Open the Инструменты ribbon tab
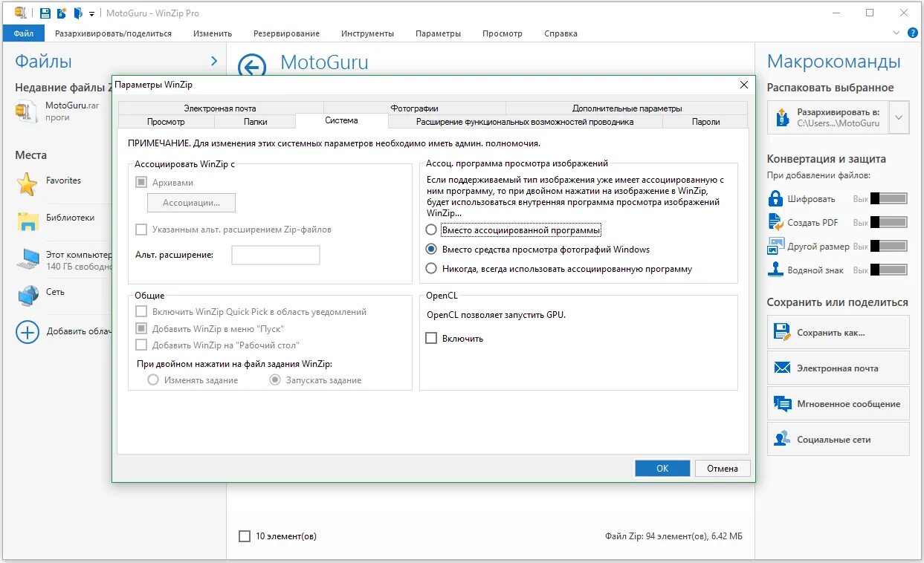 click(367, 33)
